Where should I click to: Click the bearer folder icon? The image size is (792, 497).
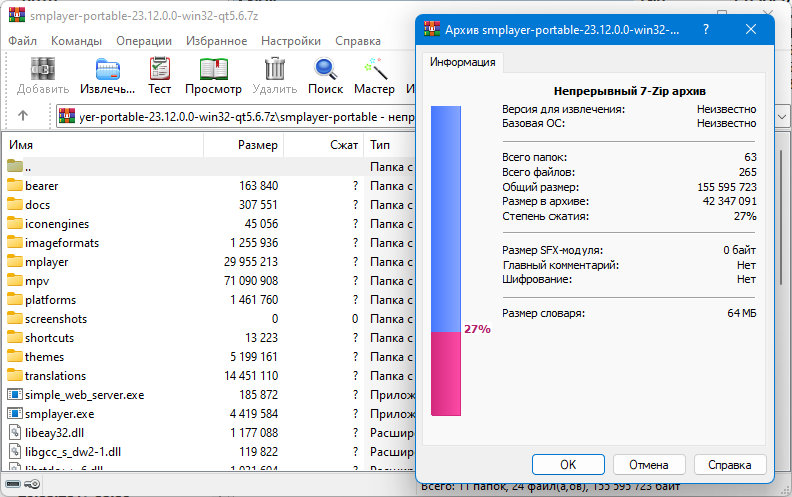coord(15,185)
